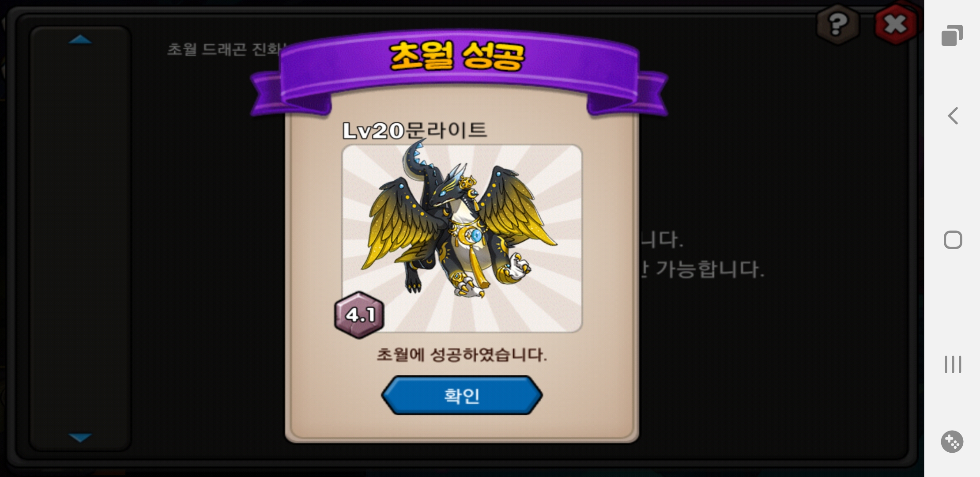
Task: Open the game tools gamepad icon
Action: pyautogui.click(x=952, y=442)
